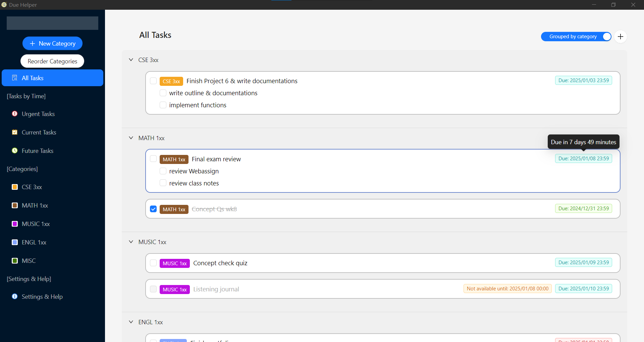Click due date 2025/01/10 23:59 badge

pos(584,289)
